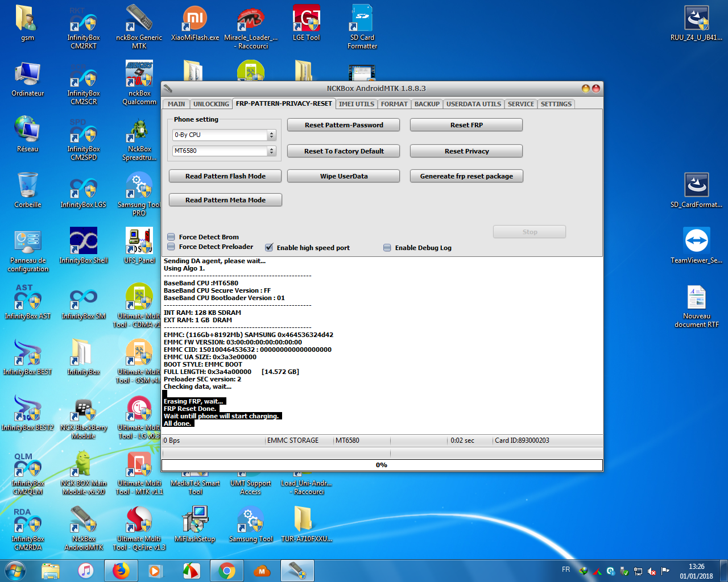
Task: Switch to the BACKUP tab
Action: point(427,104)
